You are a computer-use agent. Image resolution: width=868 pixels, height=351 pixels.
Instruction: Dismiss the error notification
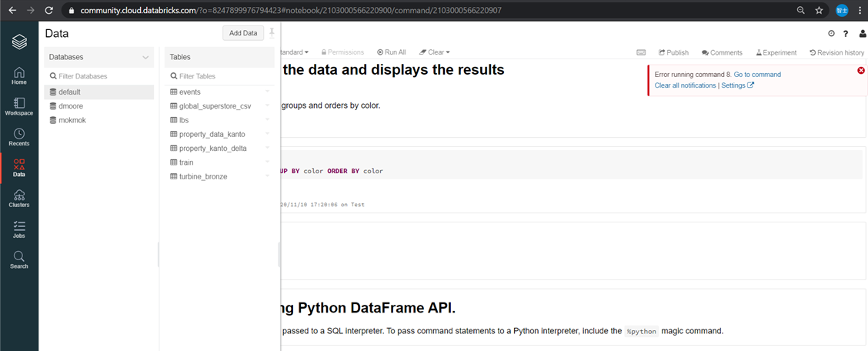pos(861,71)
